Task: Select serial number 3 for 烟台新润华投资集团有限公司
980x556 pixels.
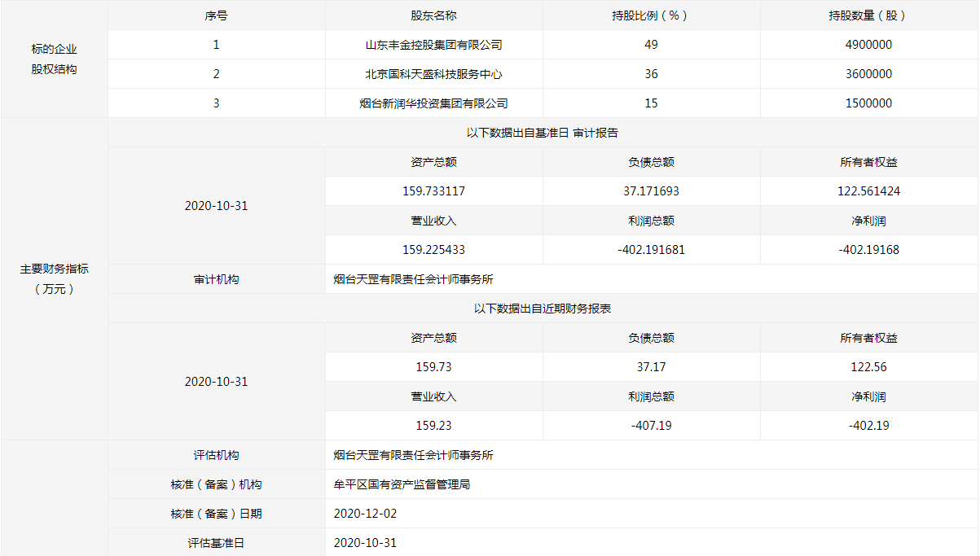Action: (216, 103)
